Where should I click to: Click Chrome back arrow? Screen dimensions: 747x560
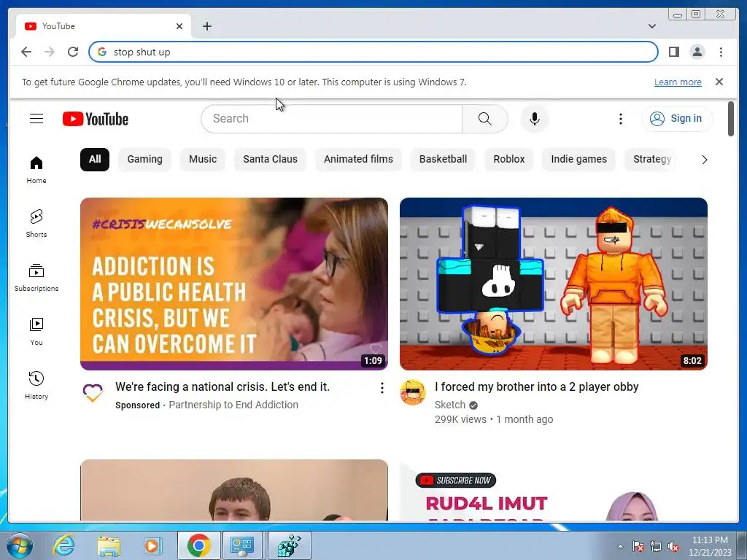coord(26,52)
